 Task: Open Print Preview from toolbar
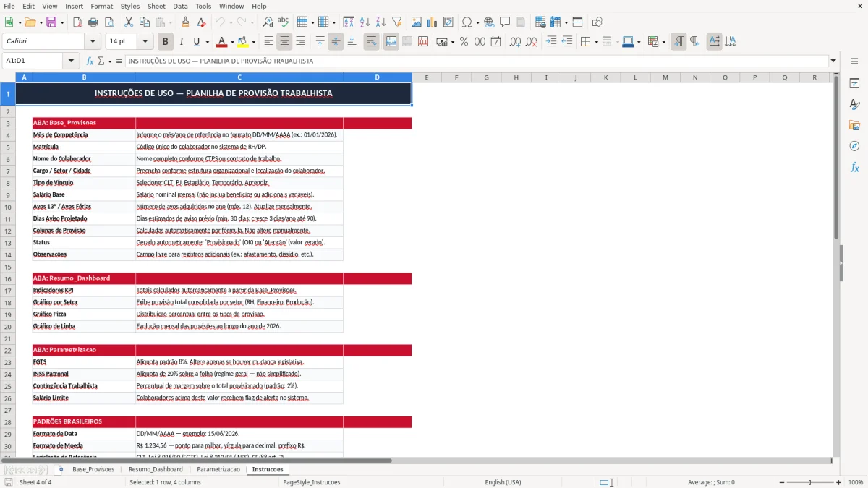pyautogui.click(x=108, y=22)
